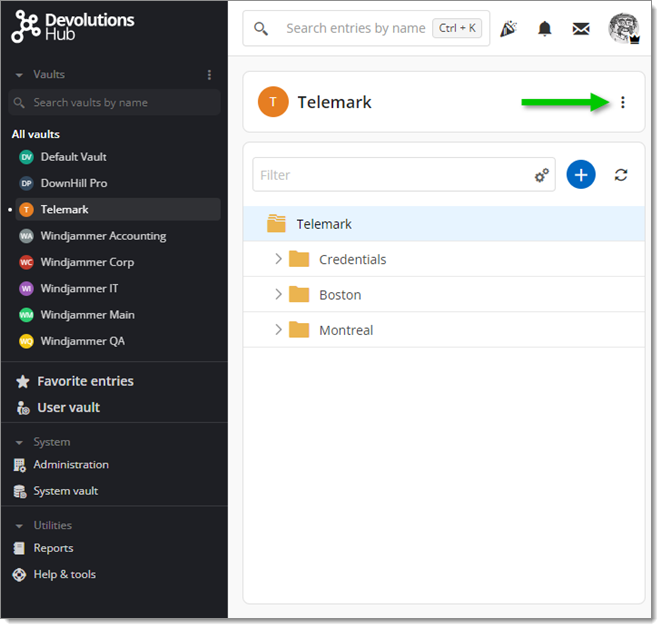This screenshot has height=629, width=662.
Task: Open Windjammer Main vault
Action: pos(118,315)
